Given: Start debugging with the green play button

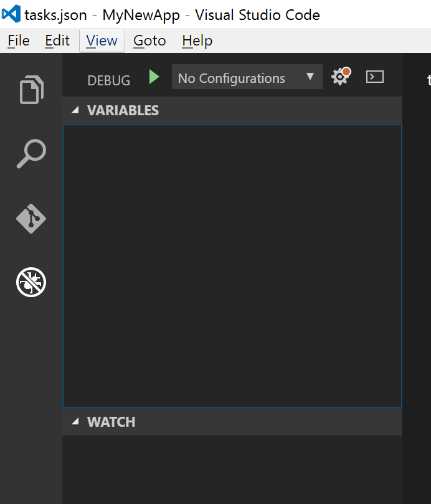Looking at the screenshot, I should 153,77.
